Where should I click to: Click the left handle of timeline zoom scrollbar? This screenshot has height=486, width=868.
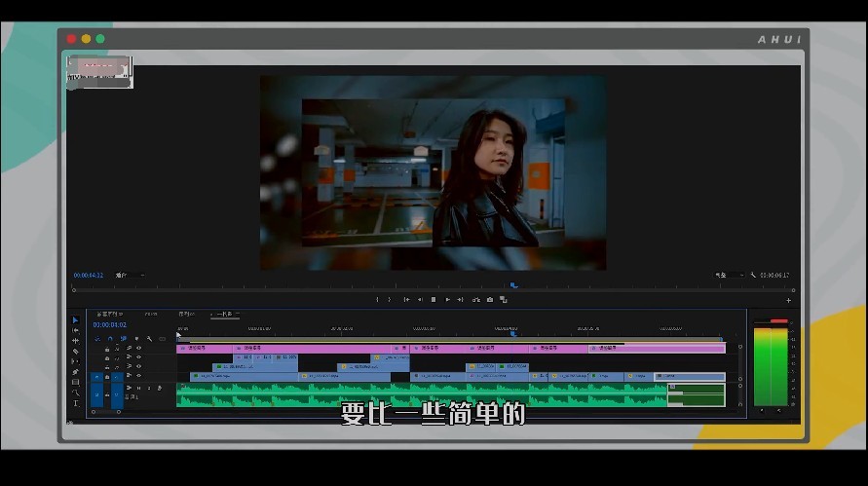pos(94,412)
